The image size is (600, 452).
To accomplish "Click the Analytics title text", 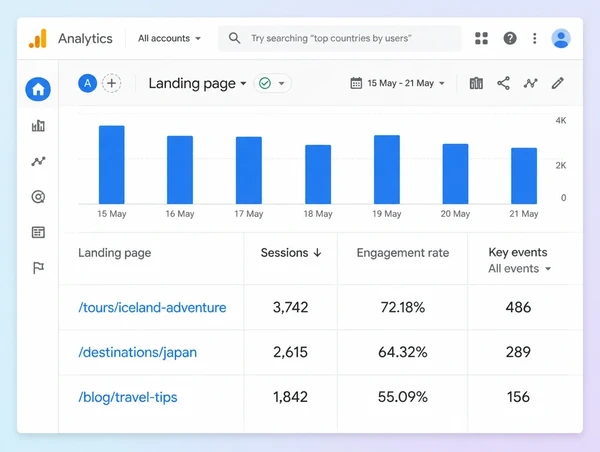I will pyautogui.click(x=85, y=39).
